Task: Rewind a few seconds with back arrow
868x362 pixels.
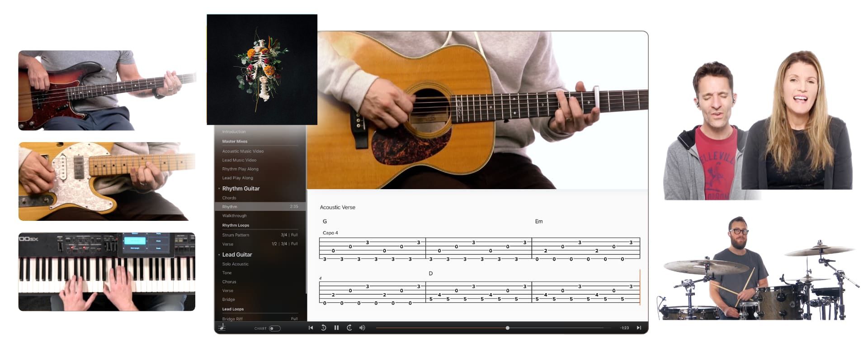Action: pos(324,328)
